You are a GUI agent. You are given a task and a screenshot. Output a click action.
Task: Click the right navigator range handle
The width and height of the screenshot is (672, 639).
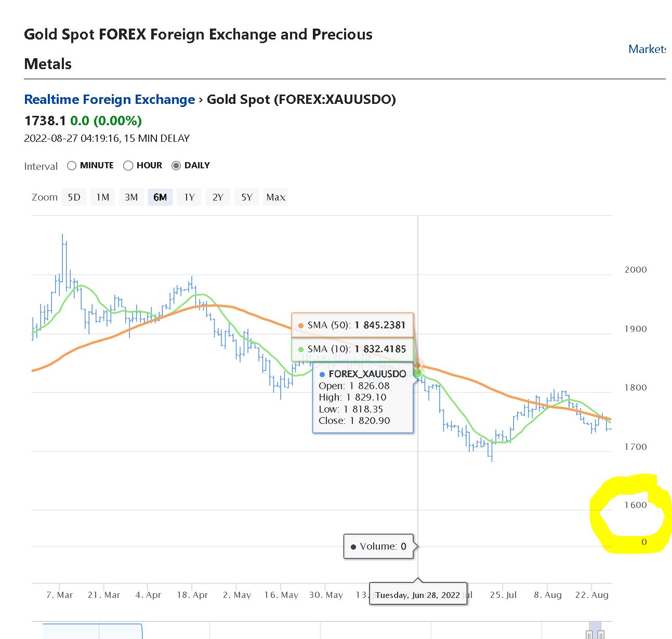point(601,634)
